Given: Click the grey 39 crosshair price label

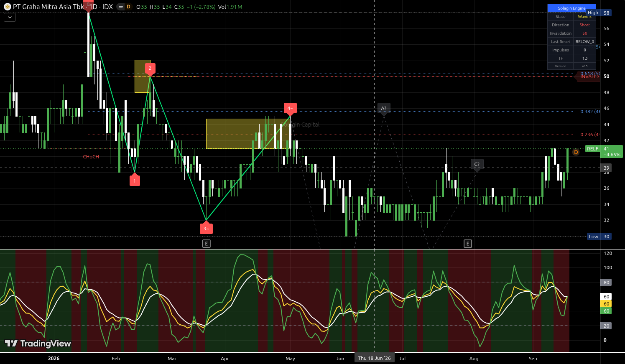Looking at the screenshot, I should tap(607, 168).
